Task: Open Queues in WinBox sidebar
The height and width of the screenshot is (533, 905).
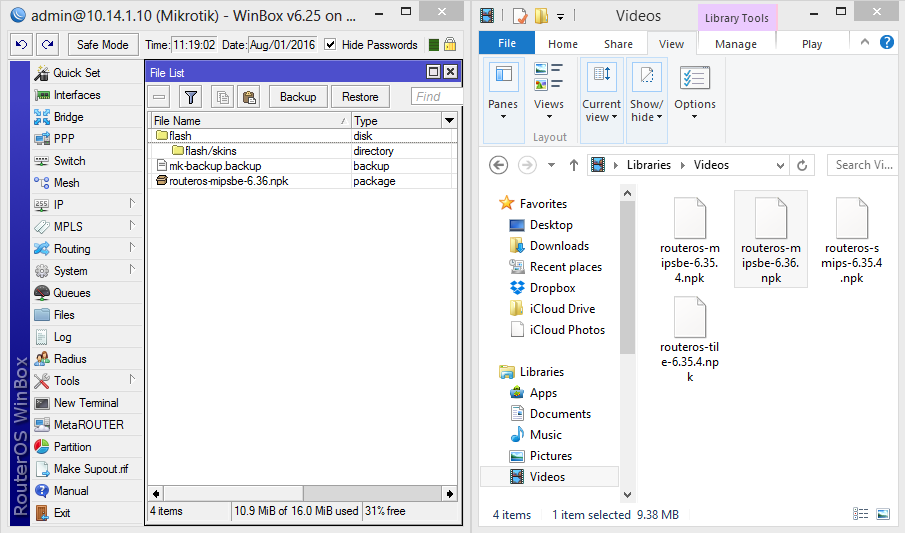Action: coord(87,293)
